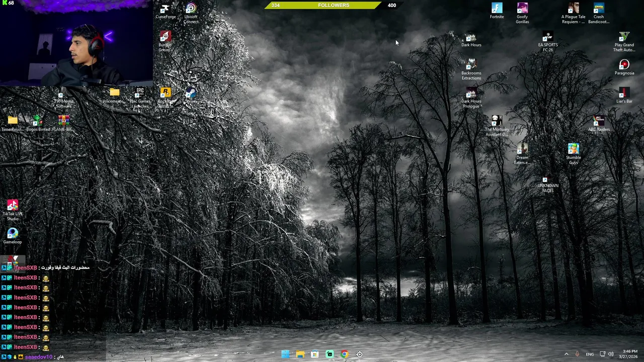Open EA SPORTS FC 26 shortcut
Viewport: 644px width, 362px height.
point(548,42)
